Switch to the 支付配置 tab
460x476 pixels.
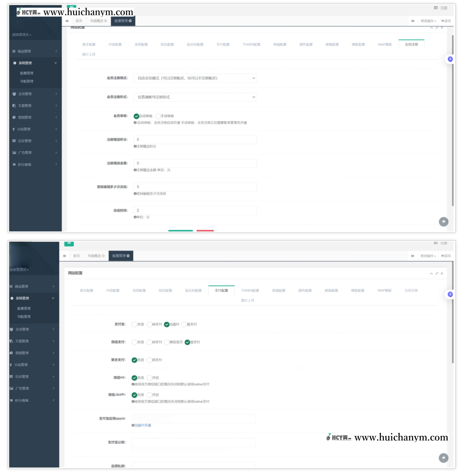223,45
